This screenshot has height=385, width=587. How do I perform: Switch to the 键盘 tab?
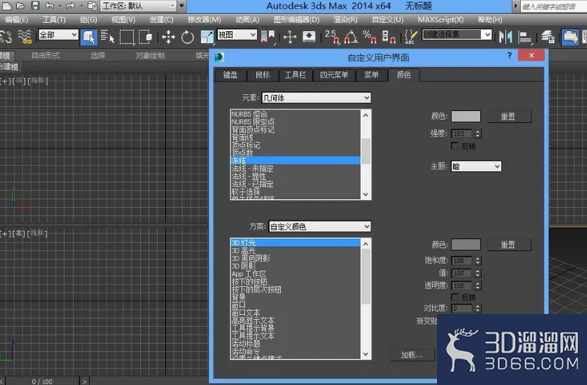coord(230,75)
